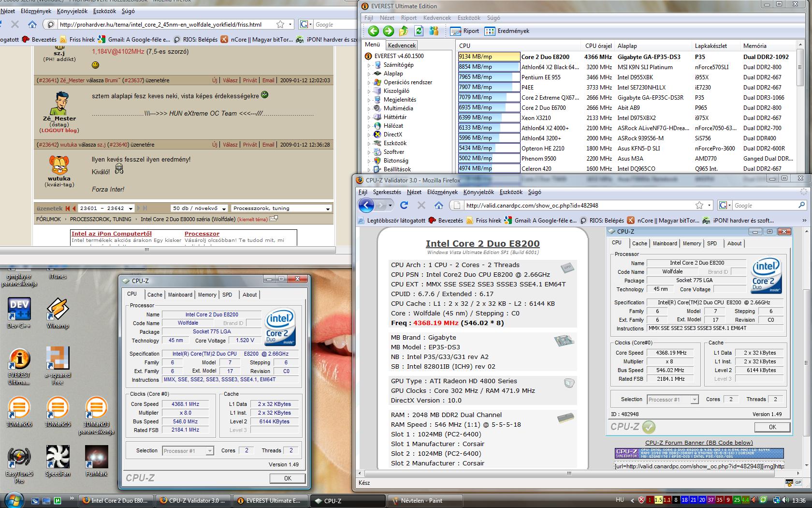812x508 pixels.
Task: Open Riport menu in EVEREST menu bar
Action: (409, 18)
